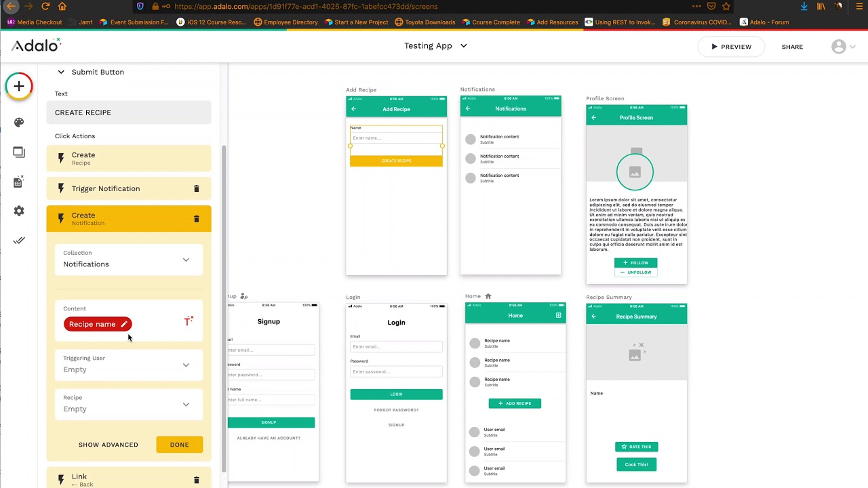Edit the Recipe name magic text with pencil icon
Viewport: 868px width, 488px height.
point(123,324)
